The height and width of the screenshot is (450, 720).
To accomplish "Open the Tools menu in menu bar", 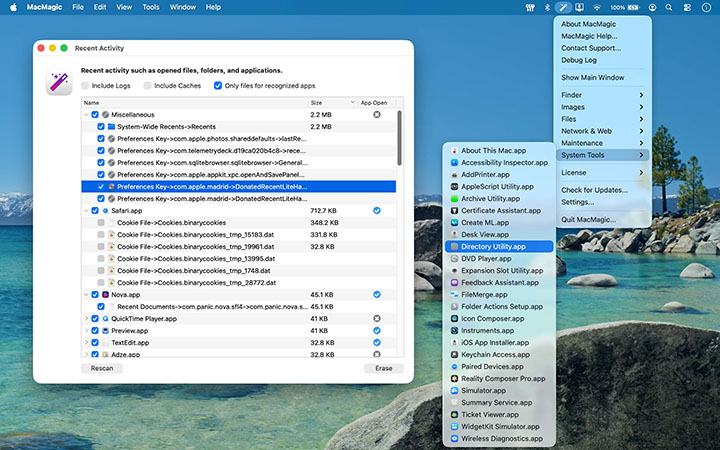I will point(151,7).
